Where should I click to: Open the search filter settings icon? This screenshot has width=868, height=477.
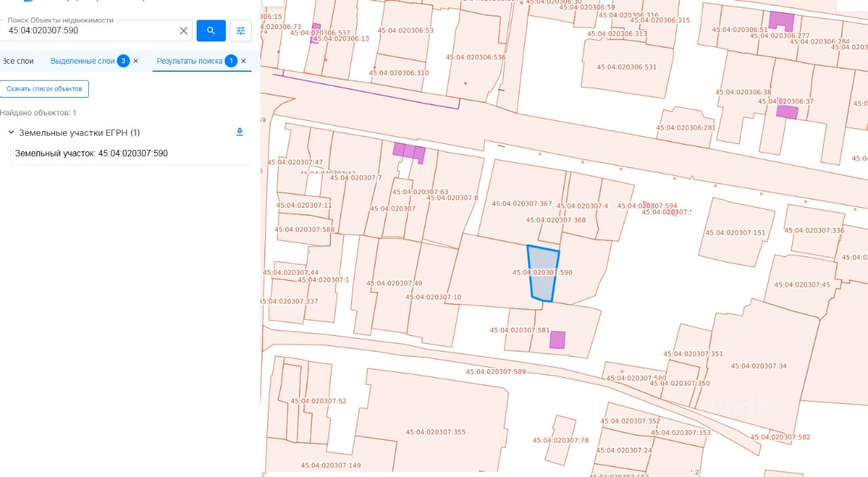(x=241, y=31)
